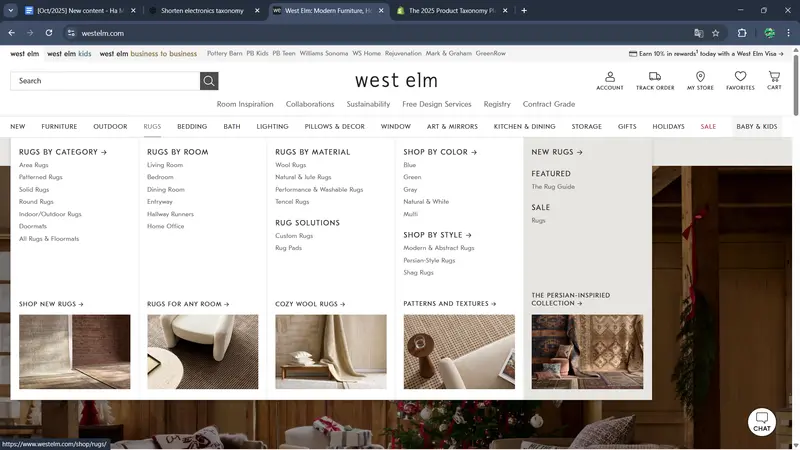Open the Furniture menu
The width and height of the screenshot is (800, 450).
click(59, 127)
